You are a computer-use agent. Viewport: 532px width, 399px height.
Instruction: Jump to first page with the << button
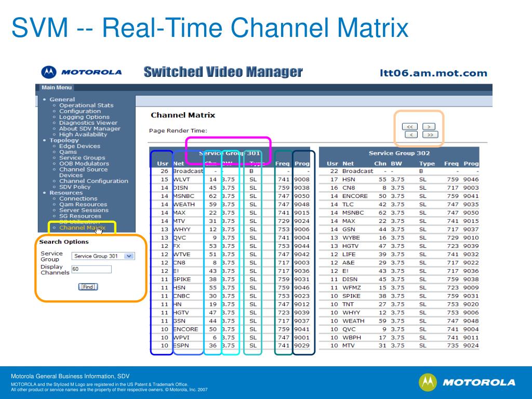409,127
